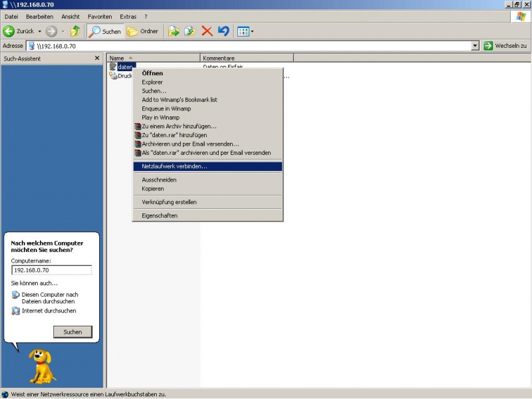The height and width of the screenshot is (399, 532).
Task: Click the move-to-folder toolbar icon
Action: pyautogui.click(x=174, y=31)
